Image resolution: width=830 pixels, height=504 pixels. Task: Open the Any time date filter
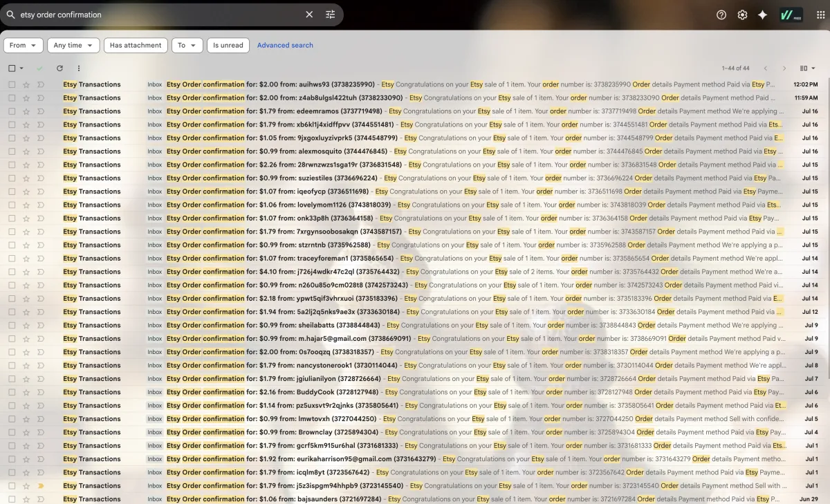point(73,46)
